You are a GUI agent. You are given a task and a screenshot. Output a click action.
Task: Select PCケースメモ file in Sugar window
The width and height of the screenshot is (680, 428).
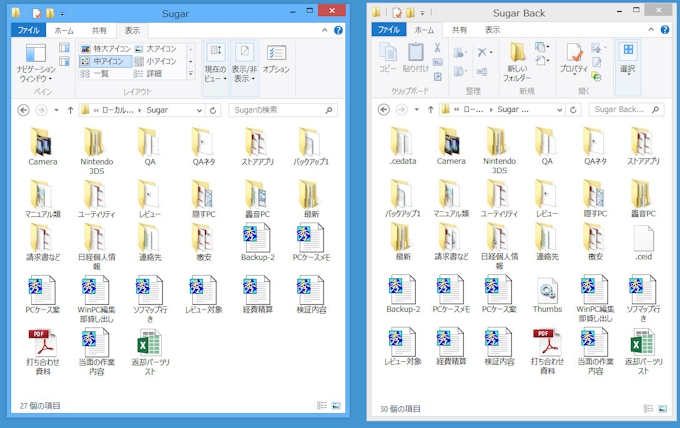311,242
